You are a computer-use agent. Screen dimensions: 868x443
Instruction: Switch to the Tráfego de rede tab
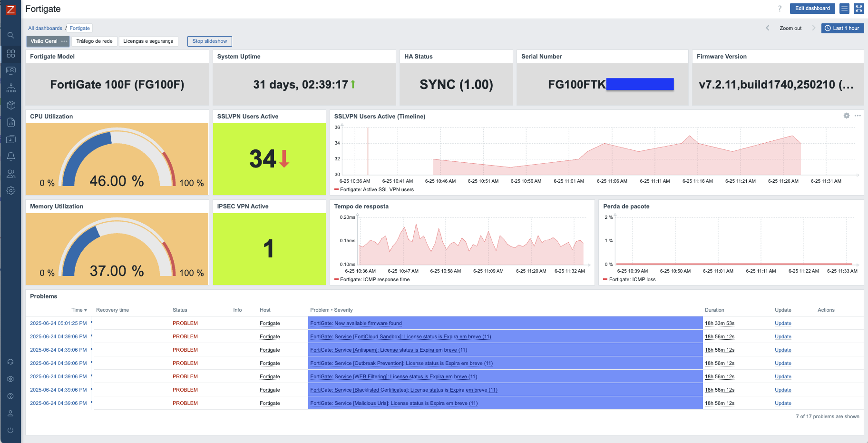[x=94, y=41]
